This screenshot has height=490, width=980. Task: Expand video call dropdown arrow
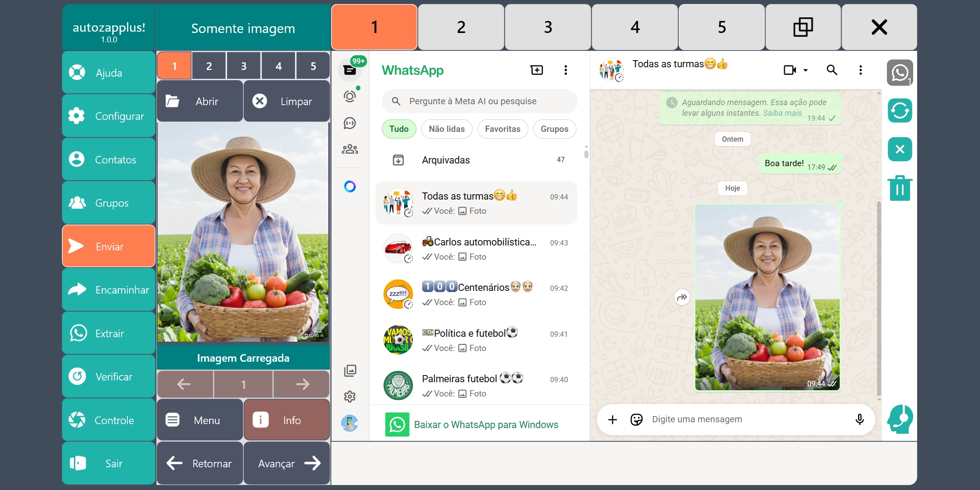click(x=805, y=70)
